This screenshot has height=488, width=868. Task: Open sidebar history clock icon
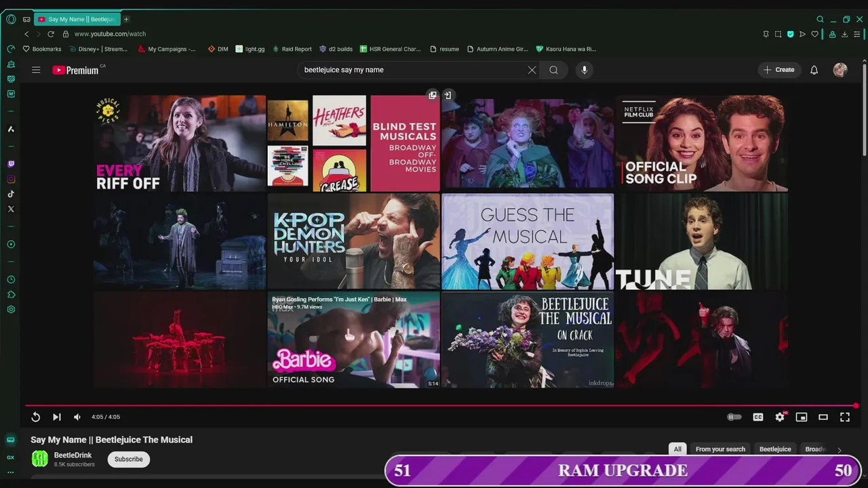click(11, 279)
